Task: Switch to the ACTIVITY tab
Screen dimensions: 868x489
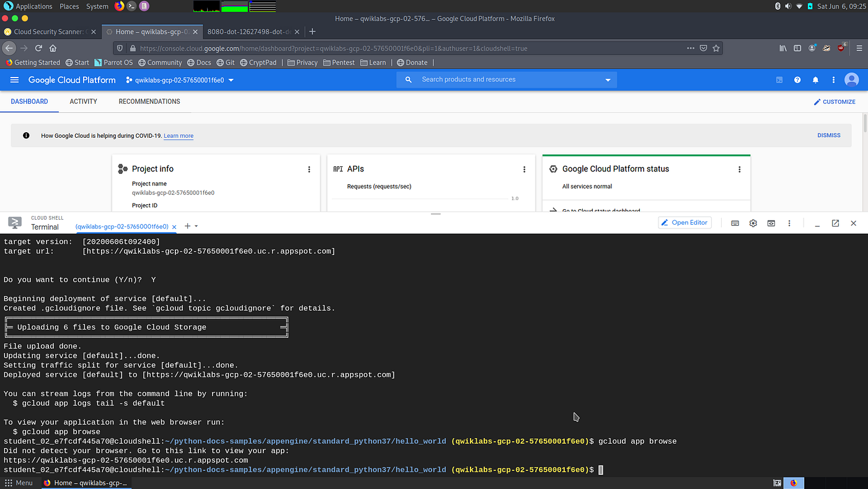Action: [x=83, y=101]
